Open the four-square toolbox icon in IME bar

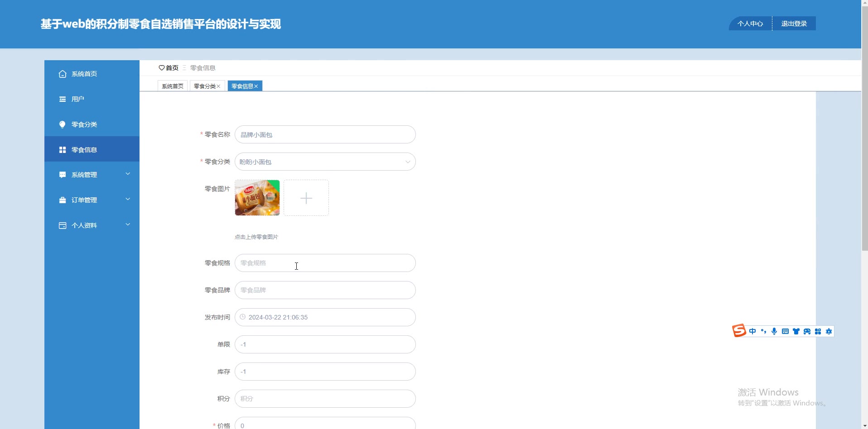[818, 331]
